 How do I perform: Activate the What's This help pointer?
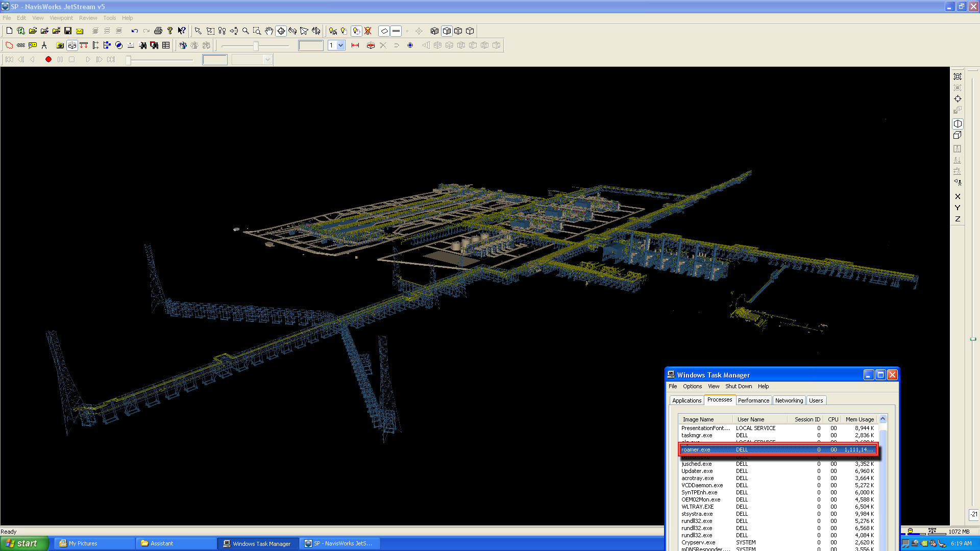pos(182,31)
